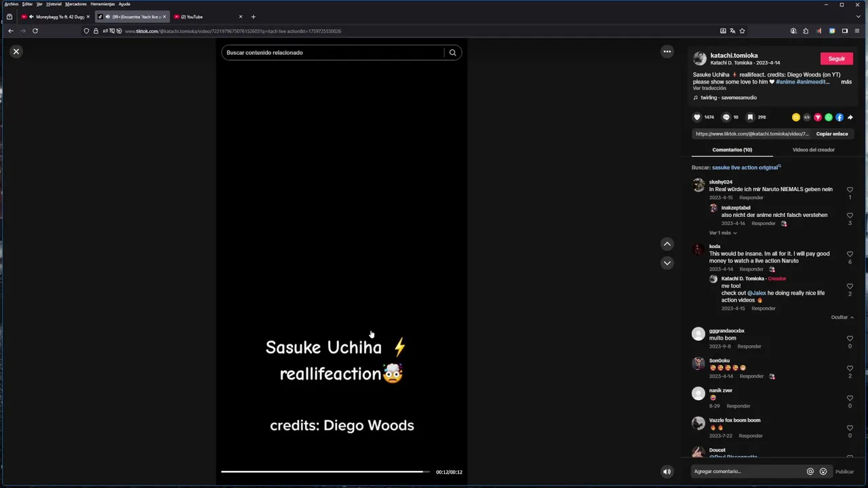Image resolution: width=868 pixels, height=488 pixels.
Task: Open the #anime hashtag link
Action: coord(785,82)
